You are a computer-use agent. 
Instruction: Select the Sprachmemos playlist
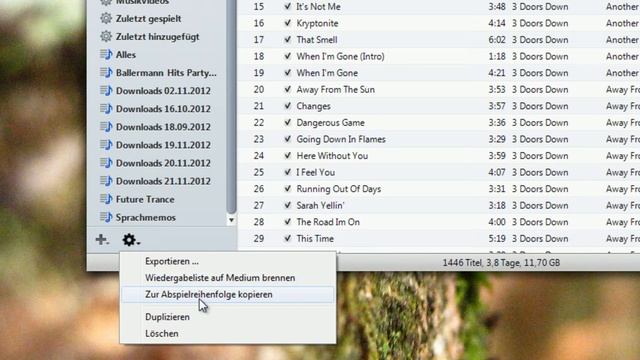click(x=146, y=217)
